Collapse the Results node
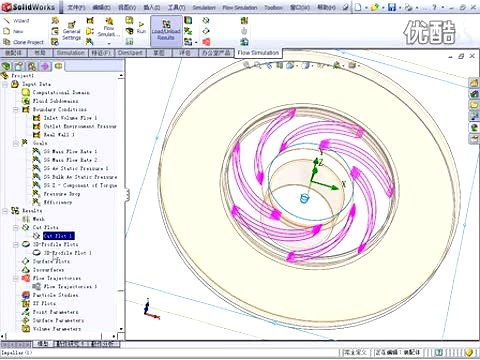Screen dimensions: 480x360 coord(5,211)
